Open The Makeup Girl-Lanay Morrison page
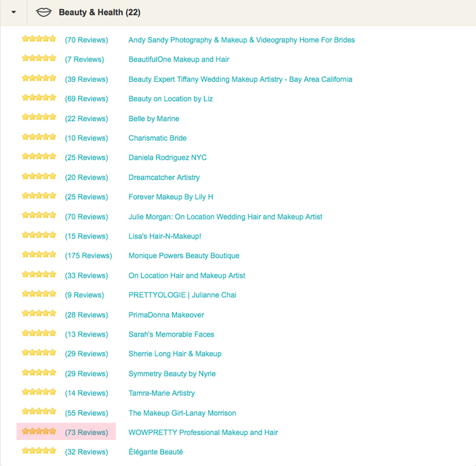Image resolution: width=476 pixels, height=466 pixels. [x=182, y=413]
